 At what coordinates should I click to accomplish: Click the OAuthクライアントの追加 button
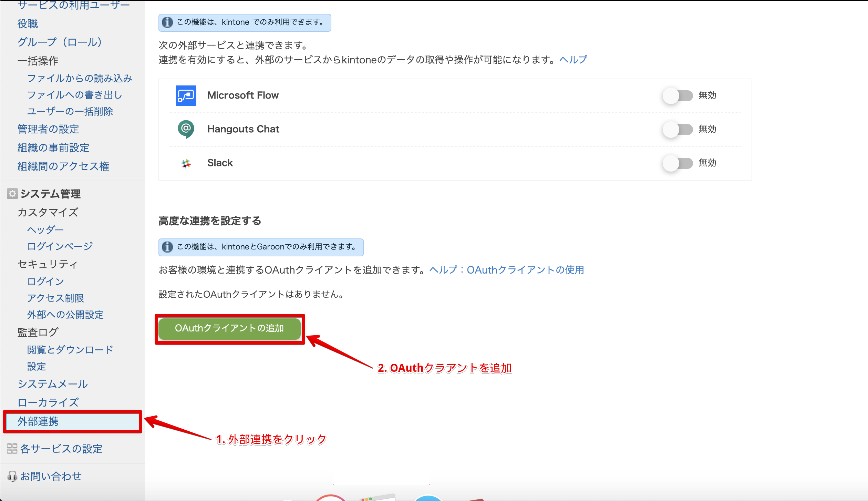[229, 328]
